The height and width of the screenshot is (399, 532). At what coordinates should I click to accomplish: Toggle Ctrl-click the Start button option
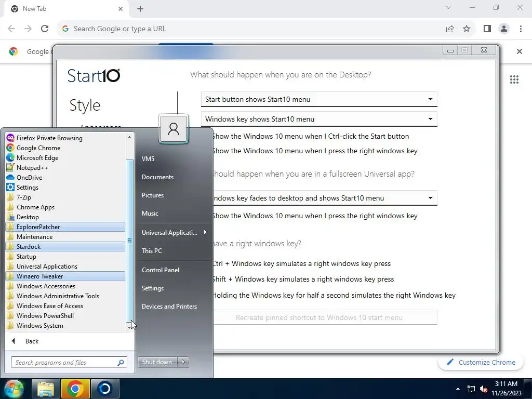point(311,137)
